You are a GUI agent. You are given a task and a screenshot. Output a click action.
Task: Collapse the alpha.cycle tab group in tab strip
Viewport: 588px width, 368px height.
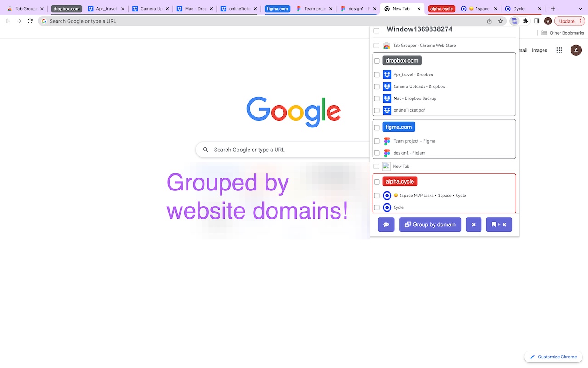441,9
